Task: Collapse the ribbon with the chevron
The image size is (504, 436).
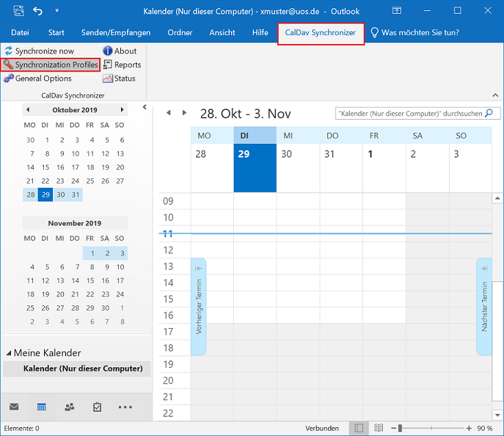Action: pyautogui.click(x=494, y=95)
